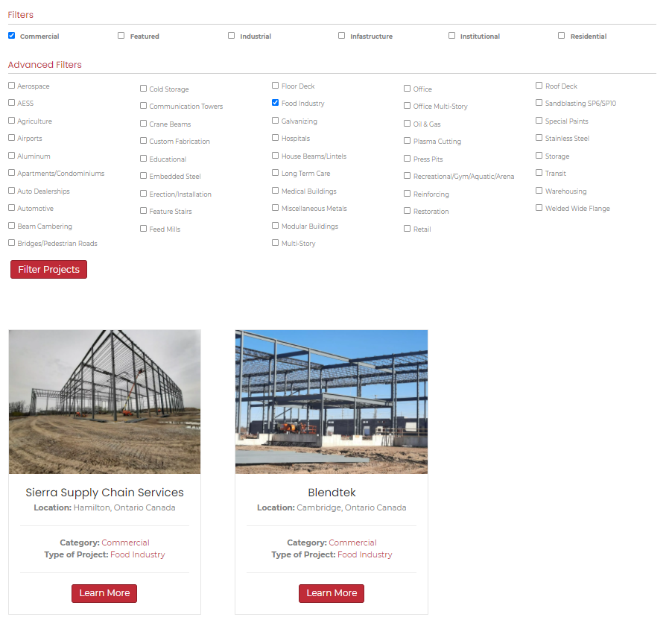Check the Reinforcing filter
672x620 pixels.
[x=407, y=194]
